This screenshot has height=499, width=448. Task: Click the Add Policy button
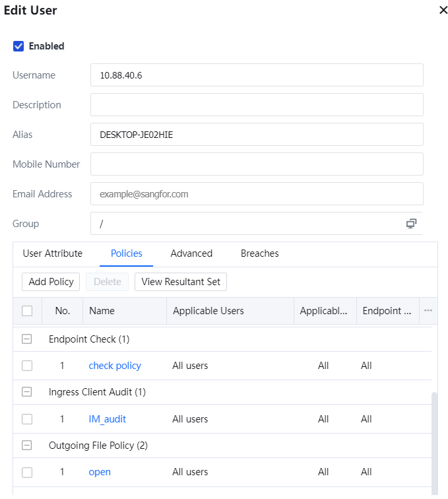51,282
